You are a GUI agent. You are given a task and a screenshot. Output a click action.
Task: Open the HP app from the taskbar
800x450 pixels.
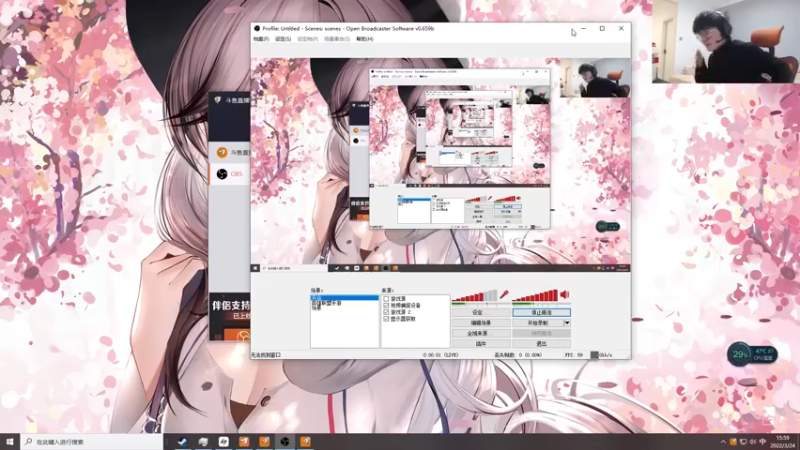tap(223, 442)
